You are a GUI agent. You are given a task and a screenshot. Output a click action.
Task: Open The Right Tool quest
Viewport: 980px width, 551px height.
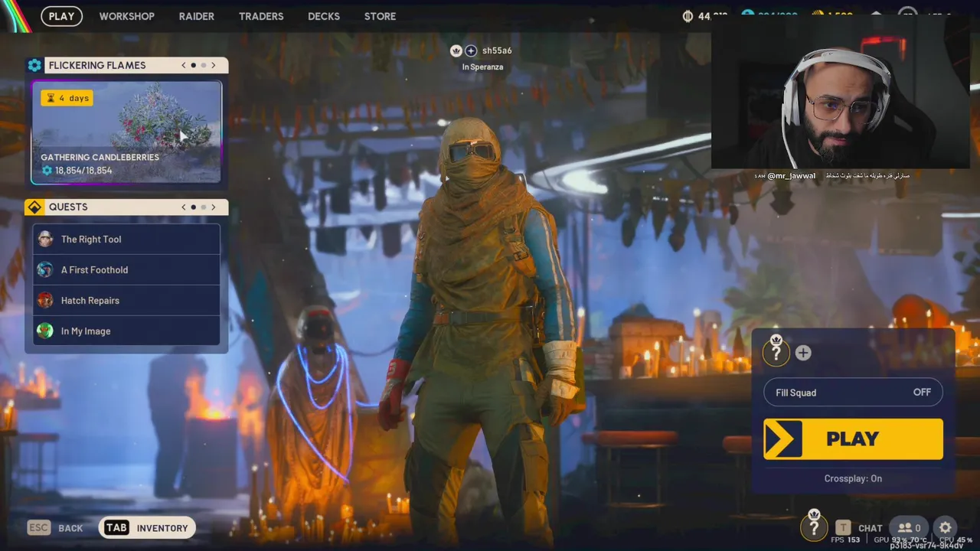[126, 240]
